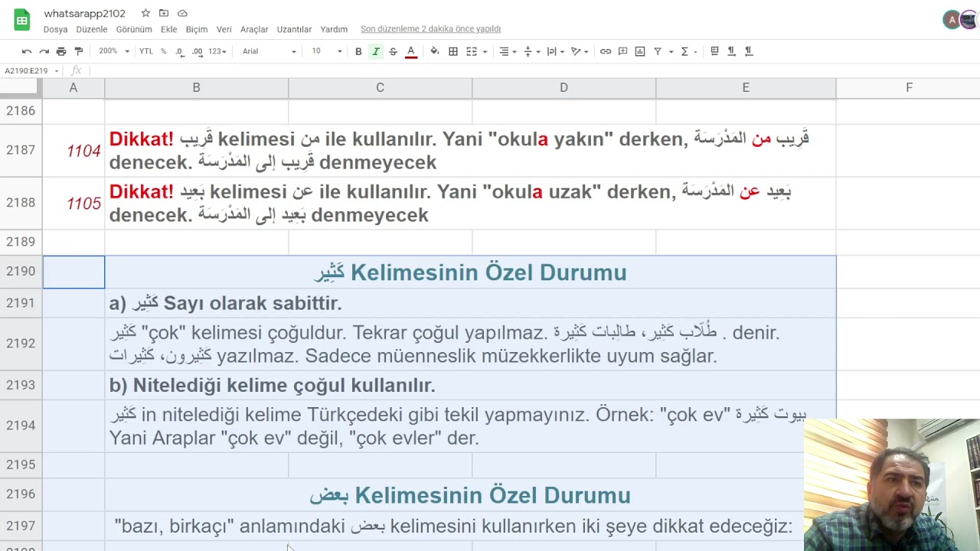Open text rotation dropdown
The height and width of the screenshot is (551, 980).
(580, 51)
